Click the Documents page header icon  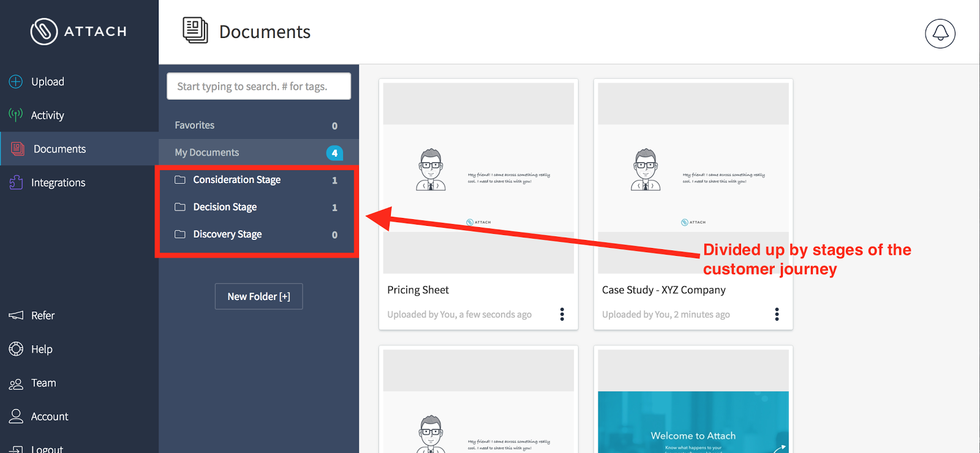[195, 31]
